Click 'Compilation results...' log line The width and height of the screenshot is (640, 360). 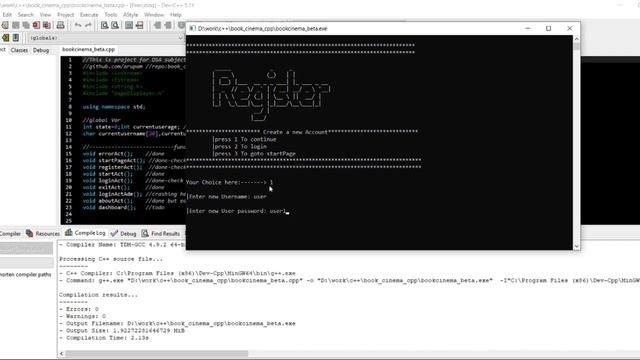[98, 295]
